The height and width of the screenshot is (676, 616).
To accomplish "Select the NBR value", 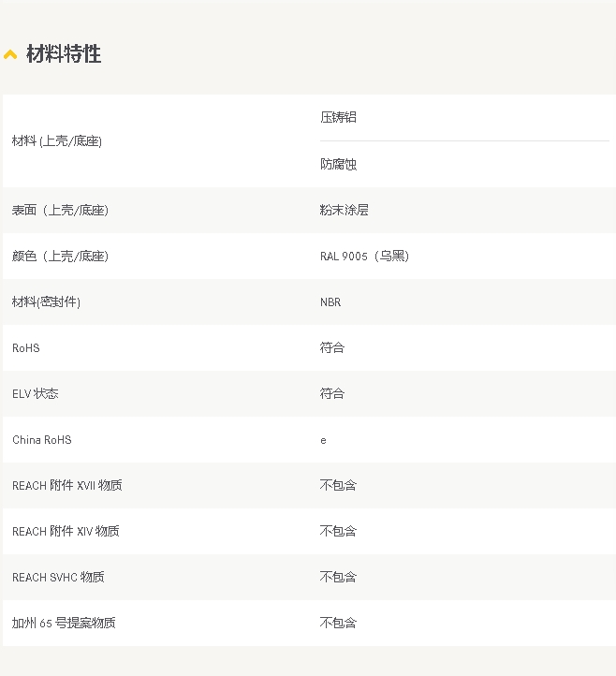I will click(x=330, y=302).
